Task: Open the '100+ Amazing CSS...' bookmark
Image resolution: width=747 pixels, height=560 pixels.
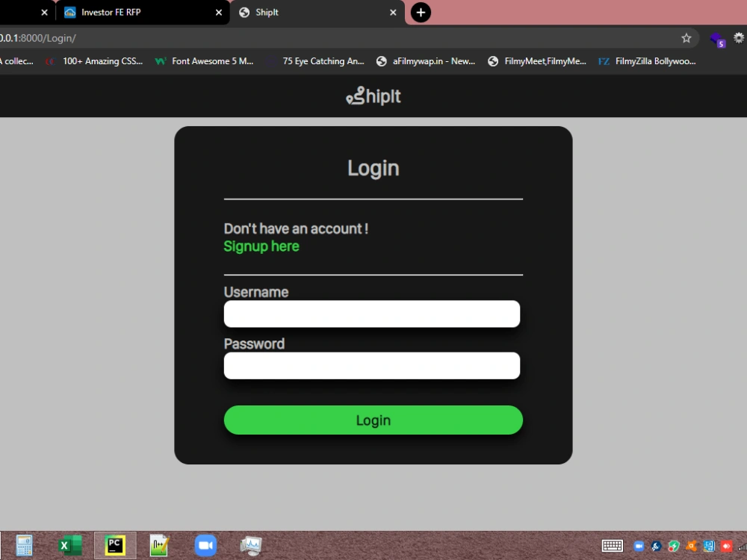Action: click(x=94, y=61)
